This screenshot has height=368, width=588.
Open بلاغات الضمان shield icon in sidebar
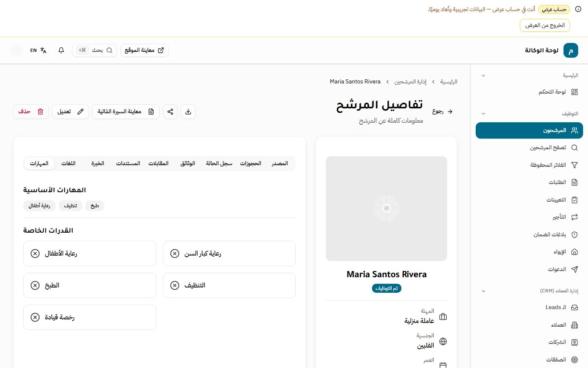coord(575,235)
